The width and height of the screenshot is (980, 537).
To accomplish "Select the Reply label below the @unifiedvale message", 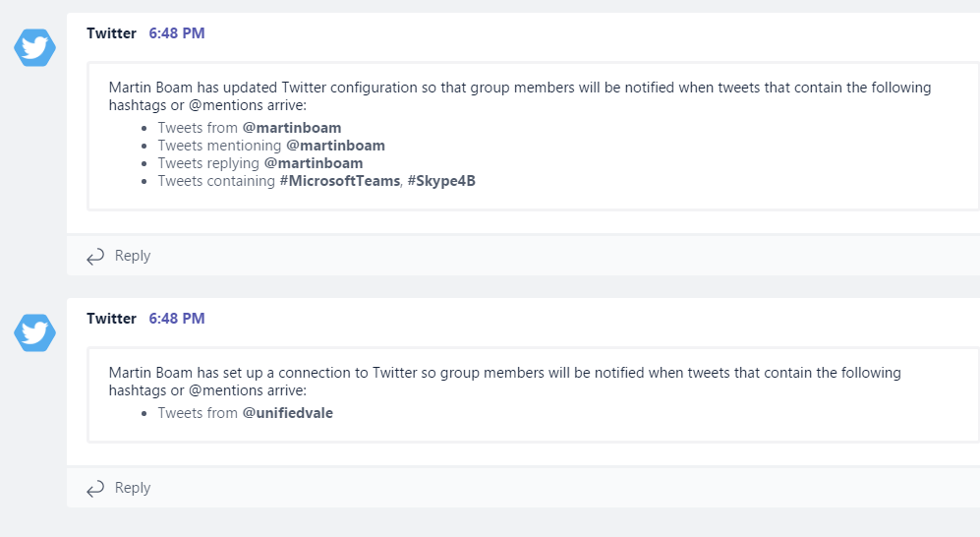I will point(132,488).
